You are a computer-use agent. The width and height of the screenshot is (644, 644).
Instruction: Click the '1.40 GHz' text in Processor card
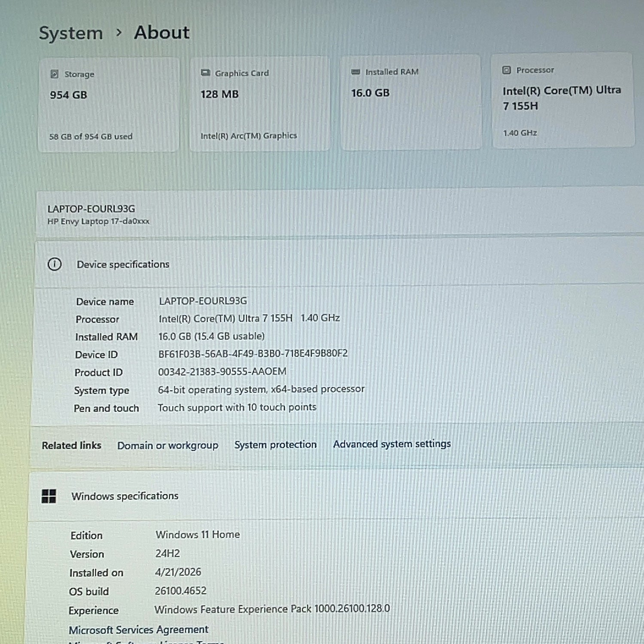click(520, 133)
